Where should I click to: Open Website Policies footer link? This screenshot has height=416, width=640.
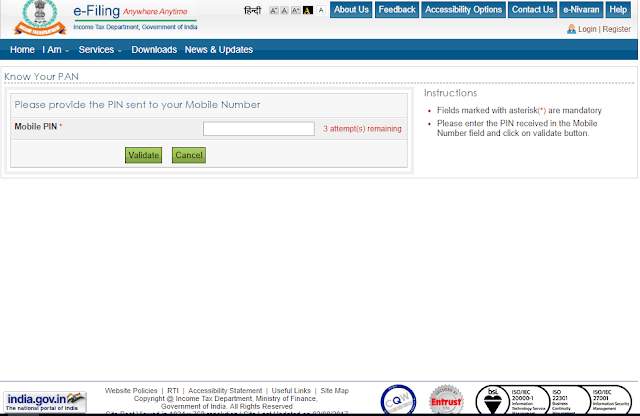pyautogui.click(x=131, y=391)
